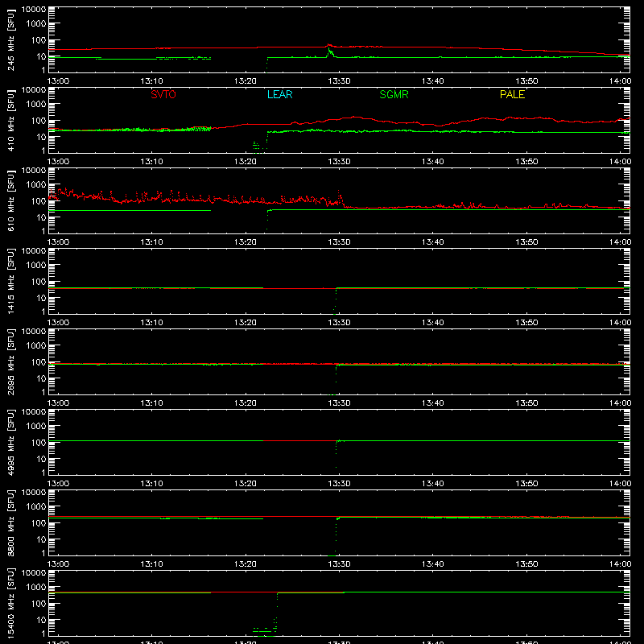Screen dimensions: 644x644
Task: Select the 610 MHz [SFU] axis title
Action: pos(11,200)
